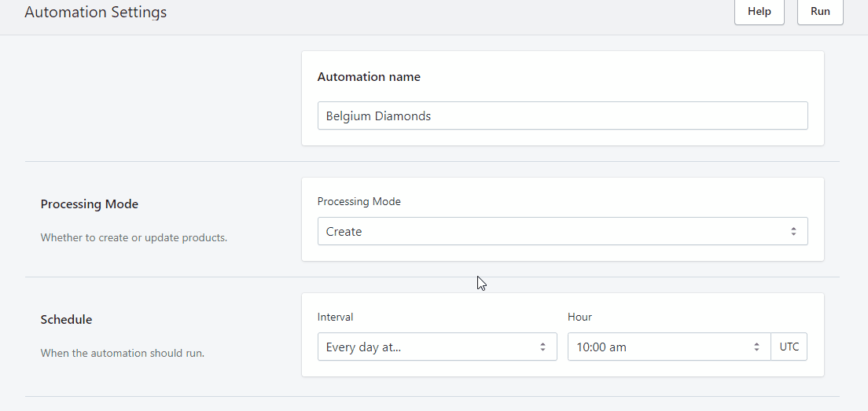Click the Hour field label
This screenshot has width=868, height=411.
[x=579, y=317]
